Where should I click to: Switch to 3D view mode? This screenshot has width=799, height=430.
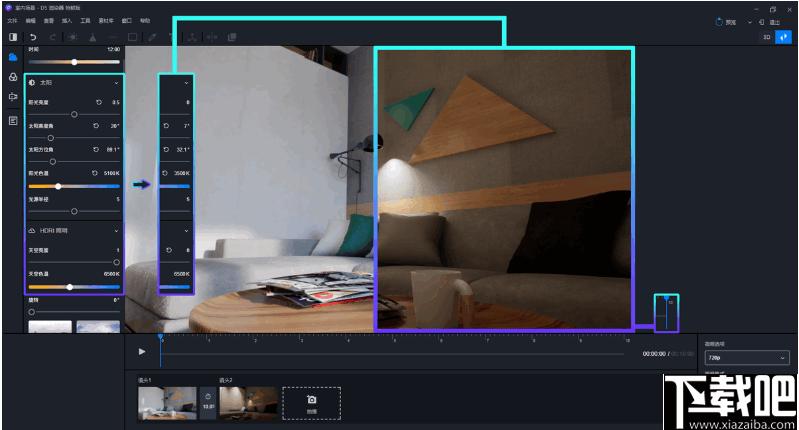tap(767, 37)
